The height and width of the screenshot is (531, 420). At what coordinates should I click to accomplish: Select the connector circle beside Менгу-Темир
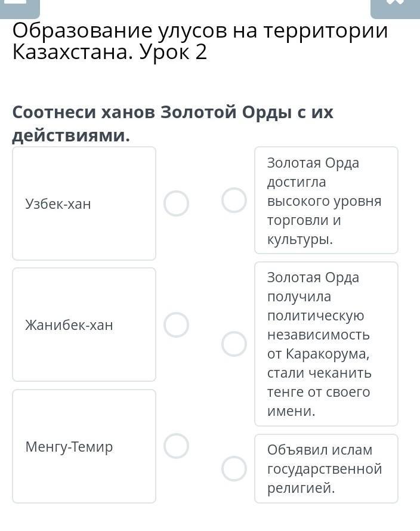tap(176, 446)
